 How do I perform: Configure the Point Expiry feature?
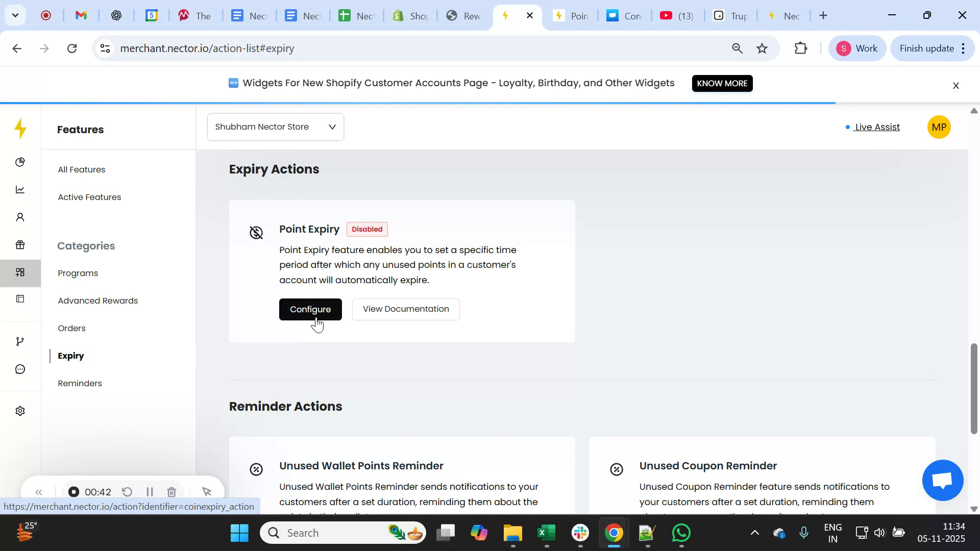point(310,309)
